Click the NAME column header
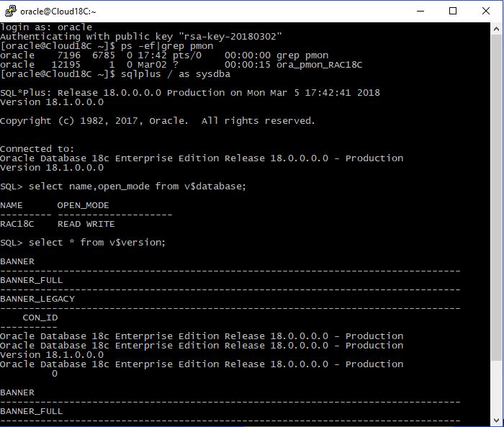This screenshot has height=427, width=504. 12,205
